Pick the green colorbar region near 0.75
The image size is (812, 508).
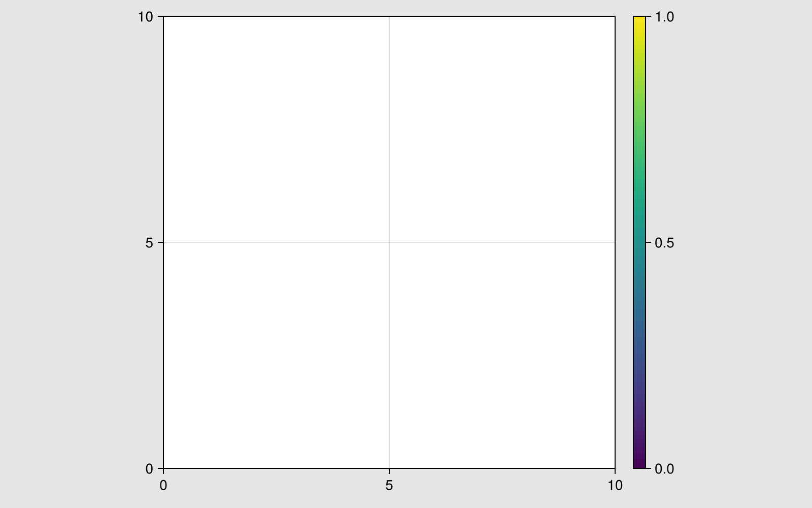639,130
